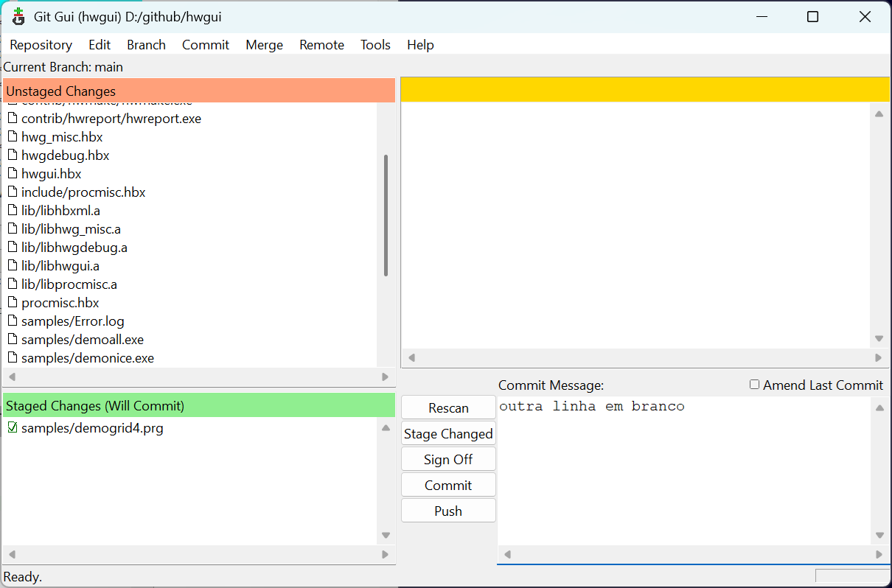Click the file icon next to procmisc.hbx
892x588 pixels.
click(13, 303)
